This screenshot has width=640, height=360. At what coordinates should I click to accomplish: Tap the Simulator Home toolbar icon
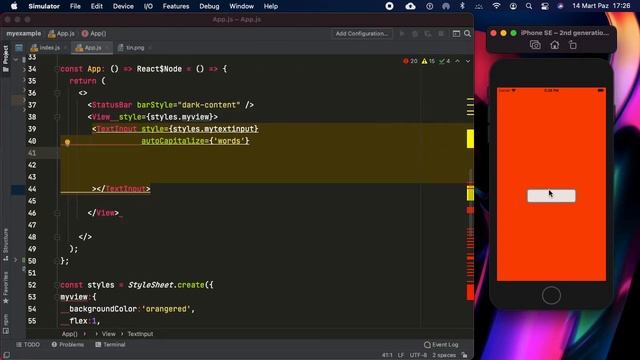pos(554,45)
